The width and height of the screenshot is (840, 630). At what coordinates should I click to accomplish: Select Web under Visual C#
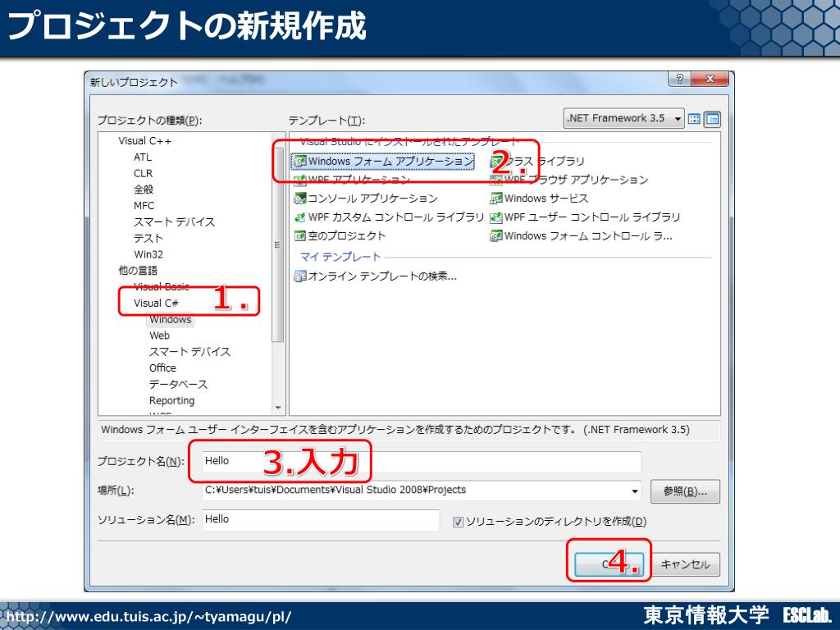tap(160, 336)
